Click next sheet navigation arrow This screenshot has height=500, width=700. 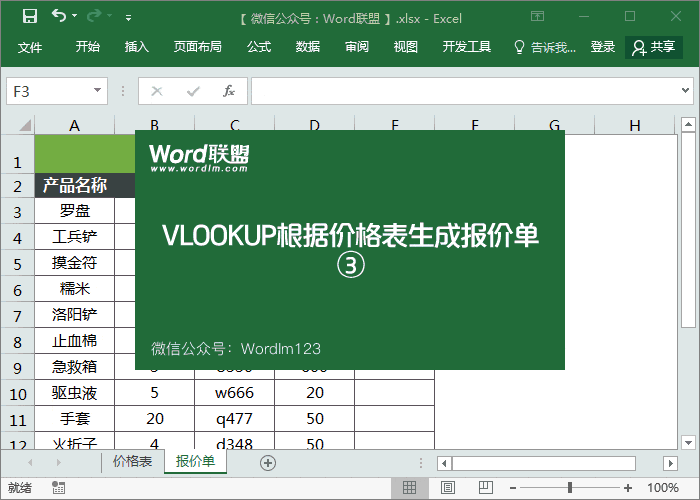click(58, 462)
